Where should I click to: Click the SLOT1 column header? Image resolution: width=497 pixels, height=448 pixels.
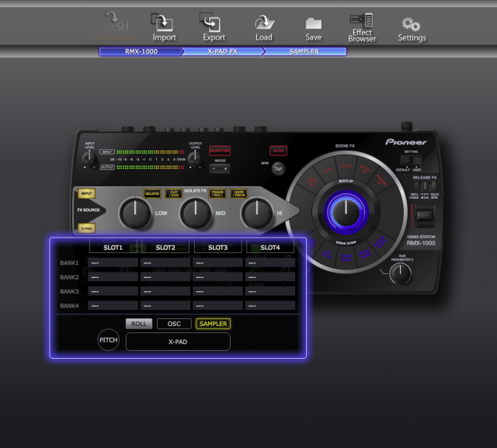(x=113, y=248)
